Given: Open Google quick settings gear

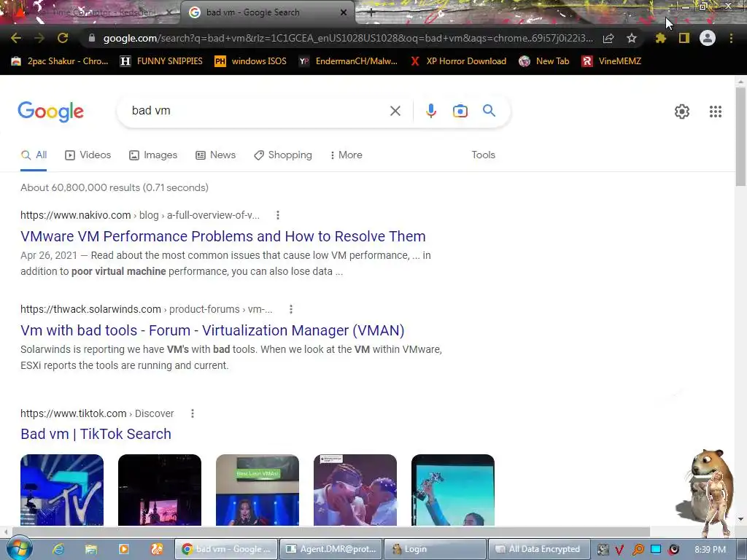Looking at the screenshot, I should pos(682,112).
